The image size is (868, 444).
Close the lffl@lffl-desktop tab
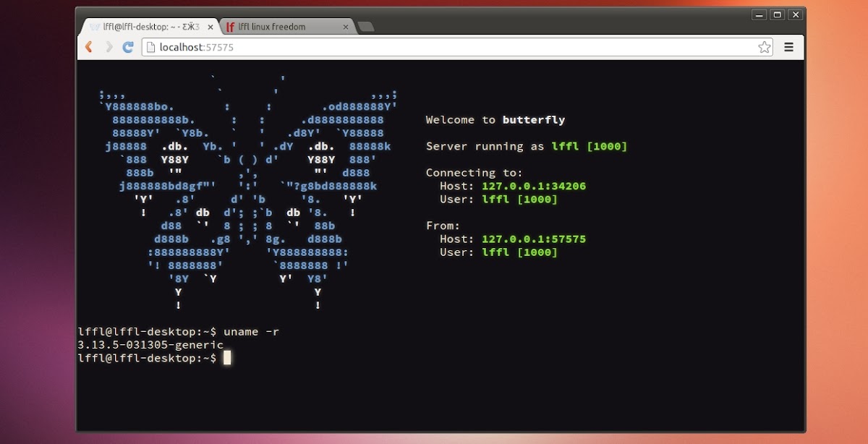pyautogui.click(x=210, y=27)
